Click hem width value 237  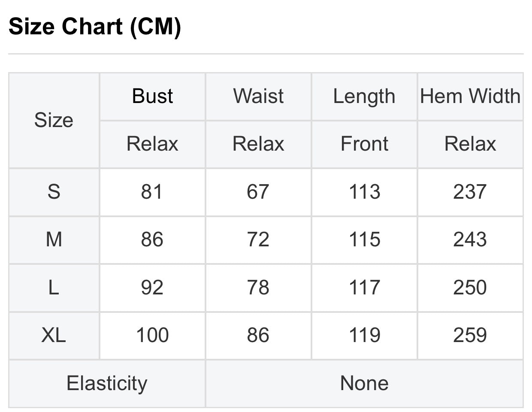coord(470,192)
